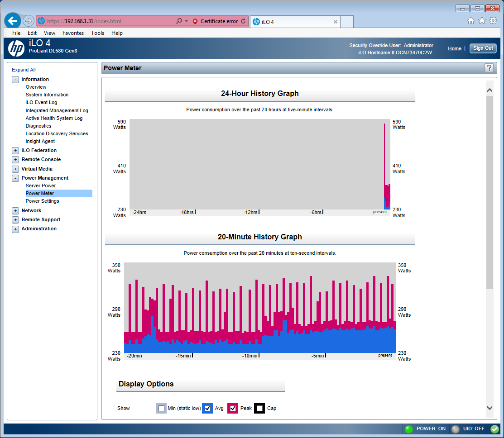The image size is (504, 438).
Task: Open the Tools menu
Action: click(97, 33)
